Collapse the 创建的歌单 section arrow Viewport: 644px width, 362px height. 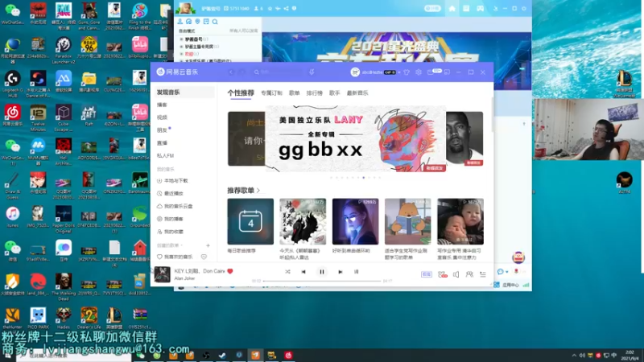coord(182,245)
